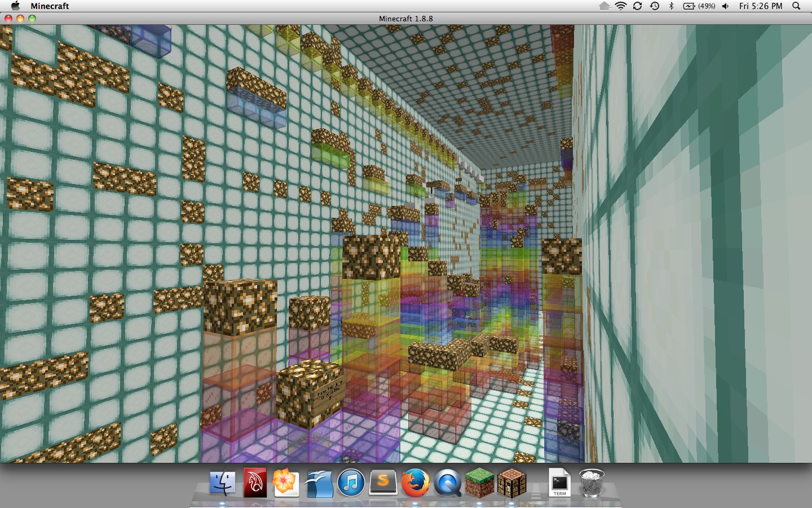Click the Fri 5:26 PM clock

pyautogui.click(x=761, y=6)
